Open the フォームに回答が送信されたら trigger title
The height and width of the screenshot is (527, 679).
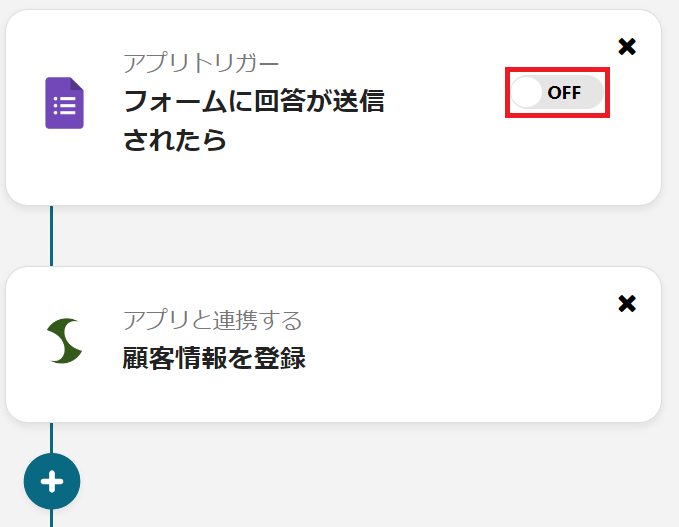(253, 101)
